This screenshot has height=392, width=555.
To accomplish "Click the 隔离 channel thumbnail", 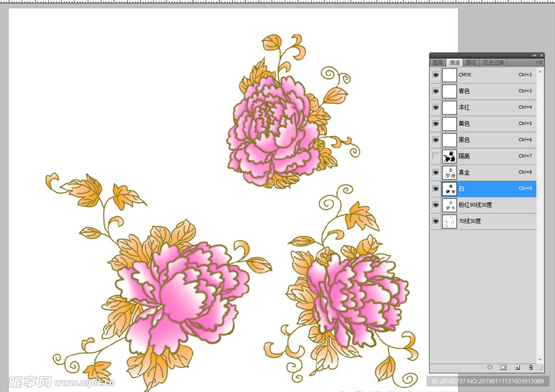I will 449,156.
